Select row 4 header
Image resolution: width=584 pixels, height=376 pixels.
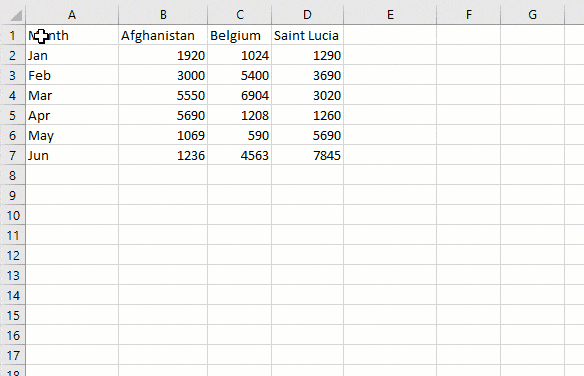(x=13, y=95)
